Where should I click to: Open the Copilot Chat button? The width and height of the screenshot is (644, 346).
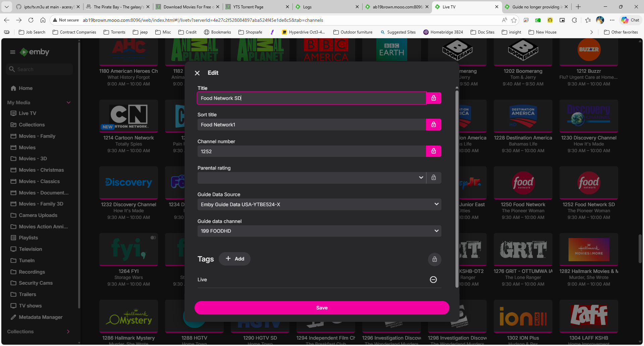(x=630, y=20)
